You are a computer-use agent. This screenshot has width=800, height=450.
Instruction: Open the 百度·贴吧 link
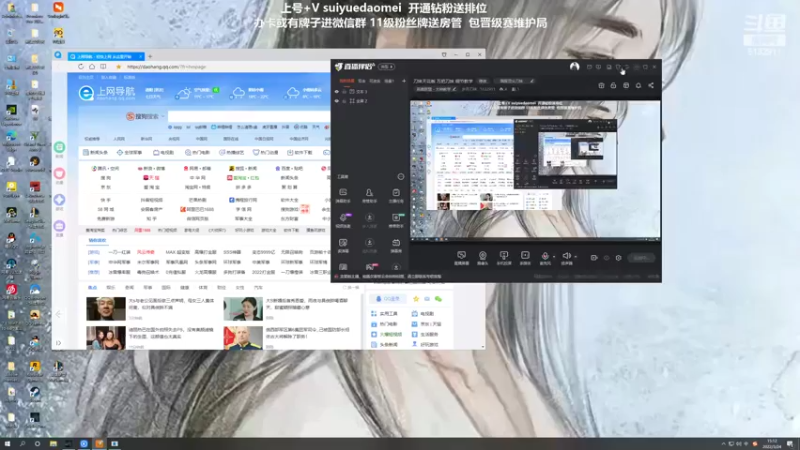coord(289,168)
